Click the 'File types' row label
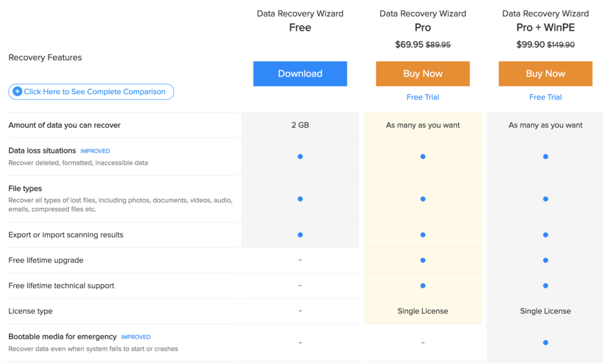The width and height of the screenshot is (603, 364). pos(25,188)
